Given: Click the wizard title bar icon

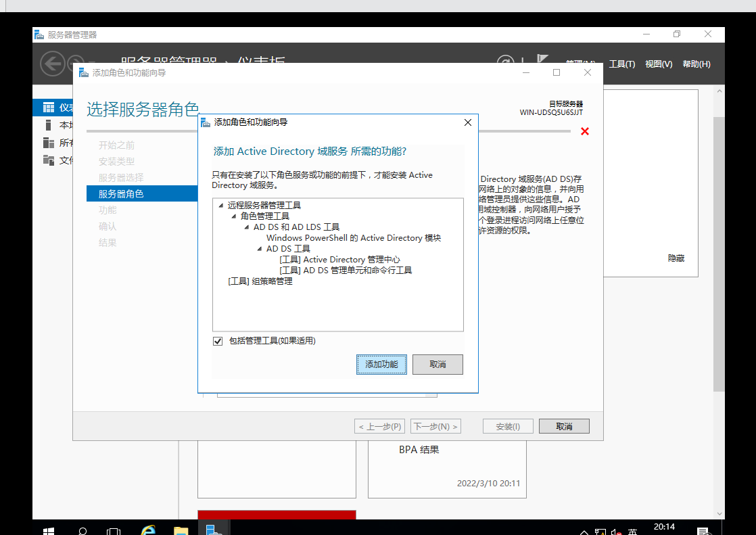Looking at the screenshot, I should 83,73.
